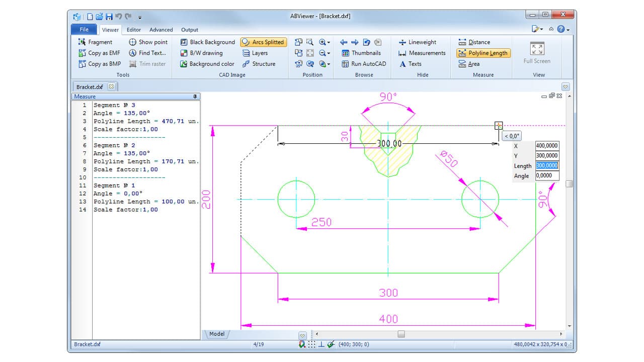Open the File menu
Screen dimensions: 644x362
click(84, 29)
